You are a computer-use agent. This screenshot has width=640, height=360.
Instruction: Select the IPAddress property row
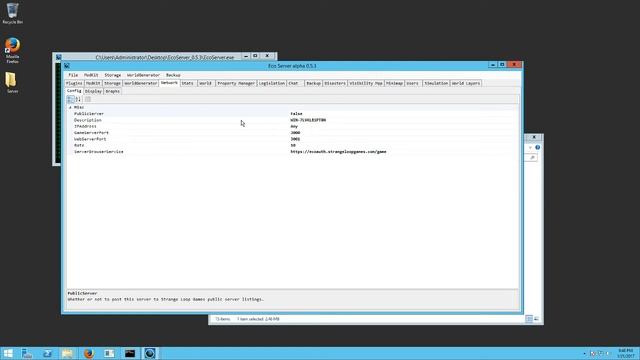click(x=293, y=126)
